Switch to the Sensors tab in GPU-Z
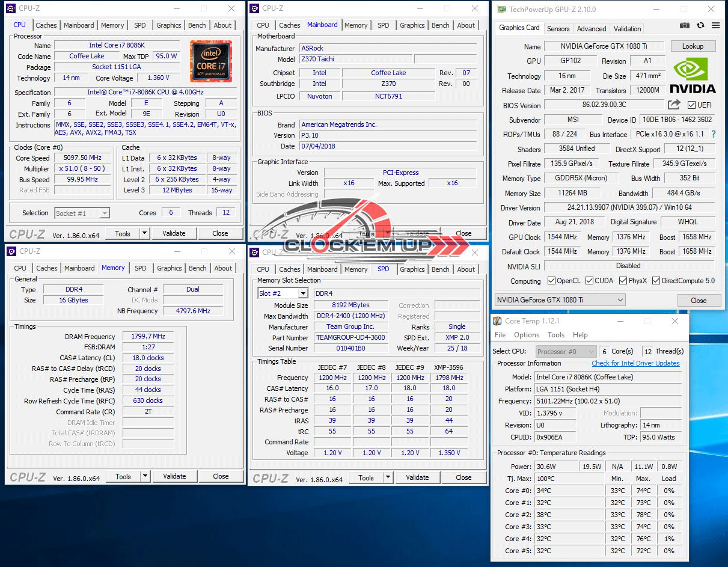 coord(558,29)
